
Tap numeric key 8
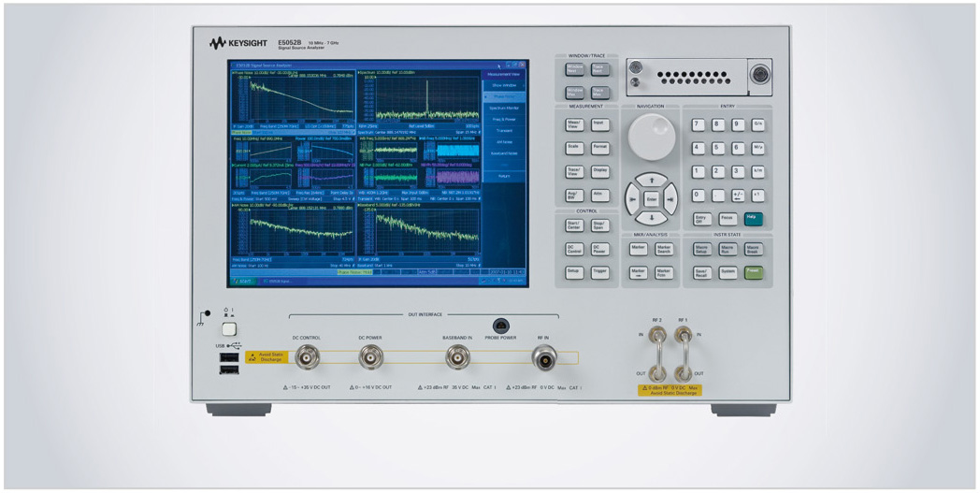(x=718, y=125)
